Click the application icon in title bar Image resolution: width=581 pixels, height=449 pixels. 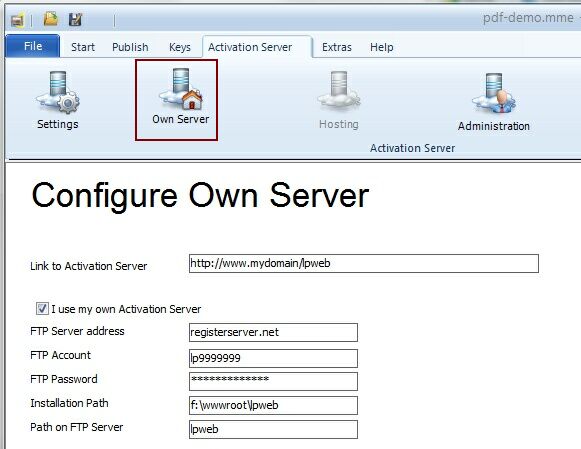tap(17, 20)
